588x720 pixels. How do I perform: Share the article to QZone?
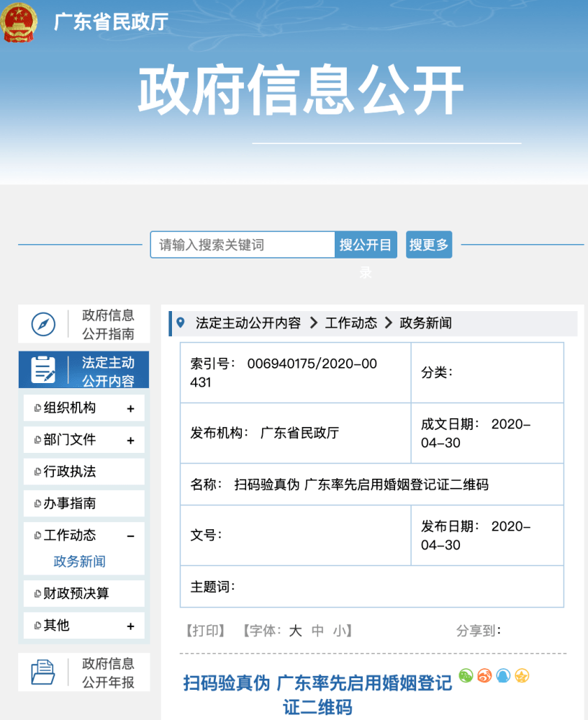(x=520, y=675)
